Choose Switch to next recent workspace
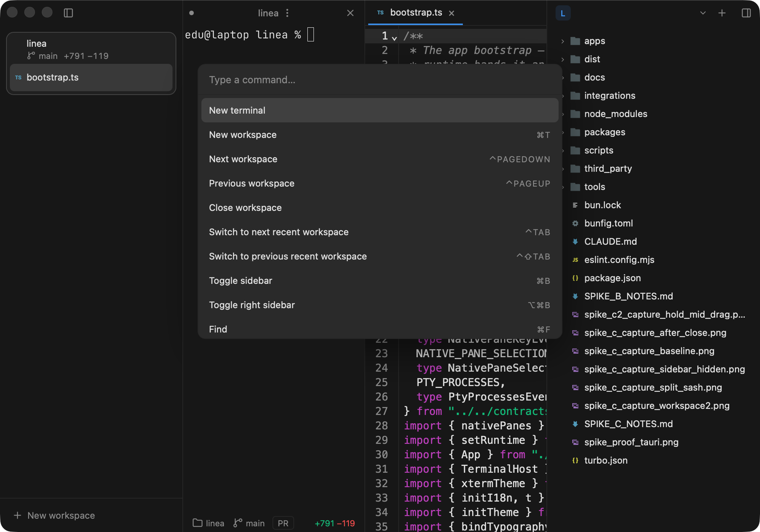The width and height of the screenshot is (760, 532). [380, 232]
